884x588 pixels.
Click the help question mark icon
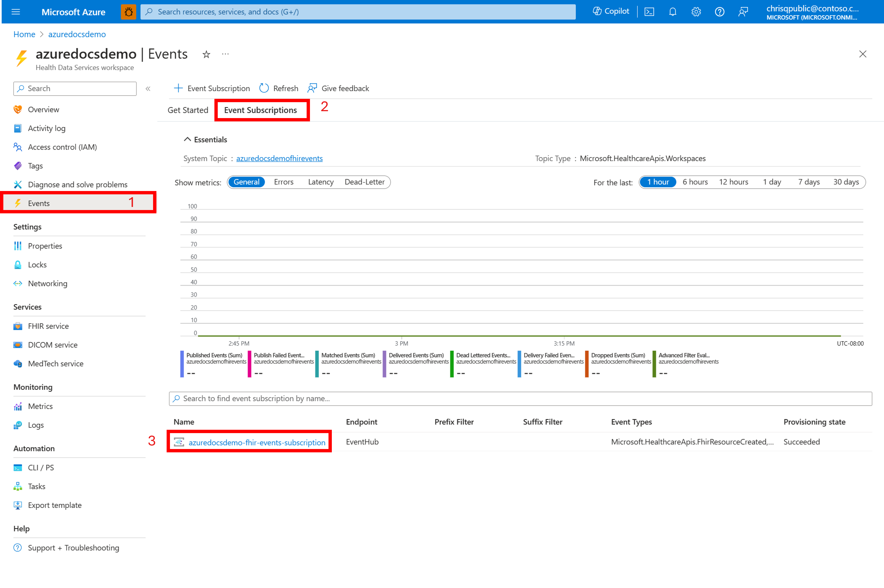[719, 12]
